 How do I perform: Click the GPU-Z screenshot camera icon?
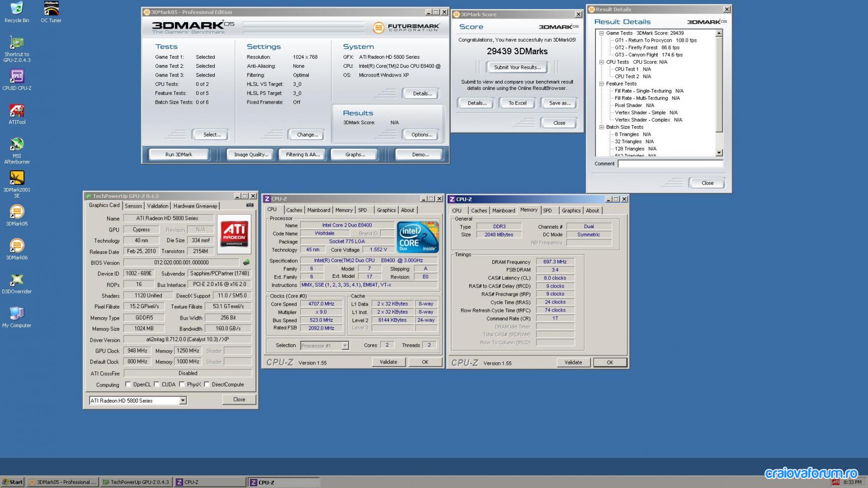coord(249,205)
